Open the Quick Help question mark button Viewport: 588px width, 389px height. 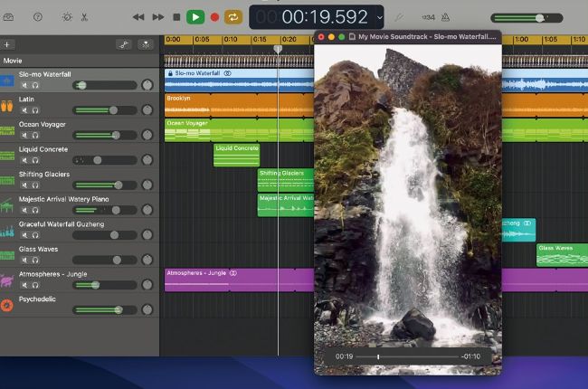[x=37, y=17]
